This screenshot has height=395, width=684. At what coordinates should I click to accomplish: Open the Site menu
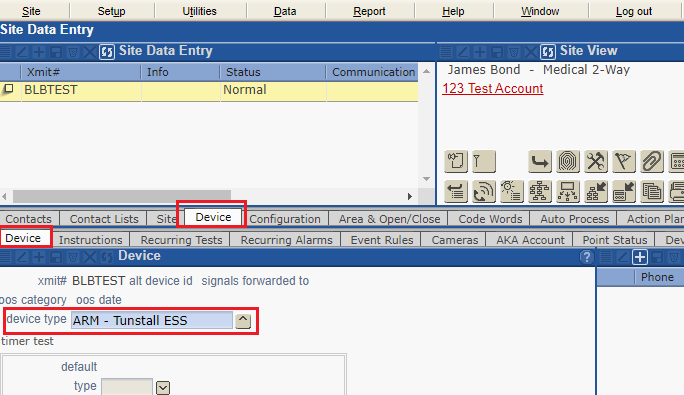click(x=31, y=11)
